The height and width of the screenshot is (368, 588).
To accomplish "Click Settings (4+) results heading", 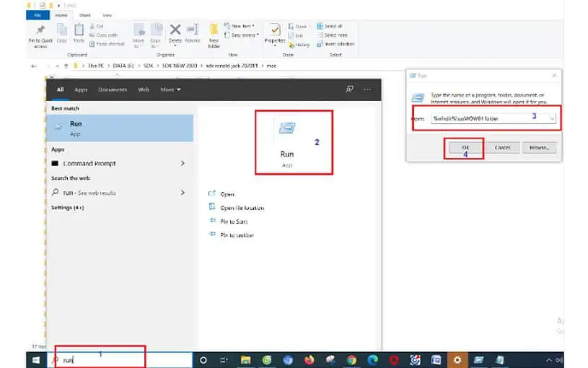I will pos(68,207).
